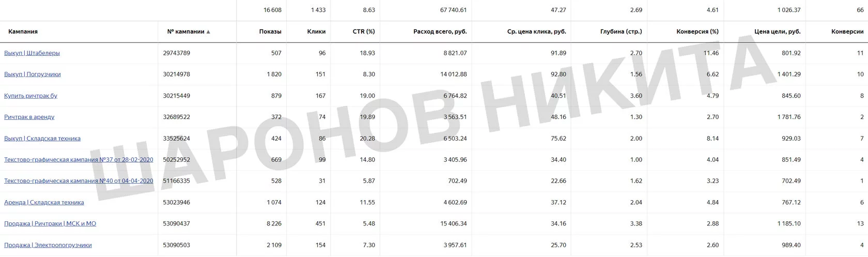The height and width of the screenshot is (257, 868).
Task: Open the Выкуп | Складская техника link
Action: click(x=42, y=139)
